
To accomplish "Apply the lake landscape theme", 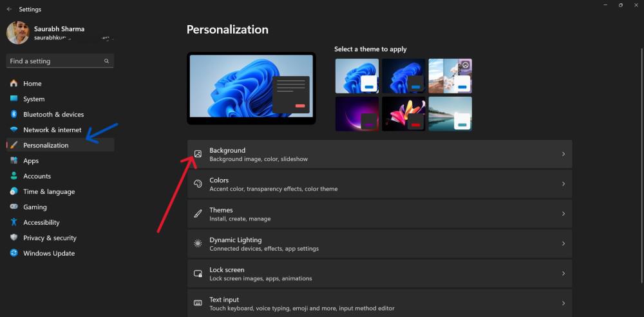I will pyautogui.click(x=450, y=114).
